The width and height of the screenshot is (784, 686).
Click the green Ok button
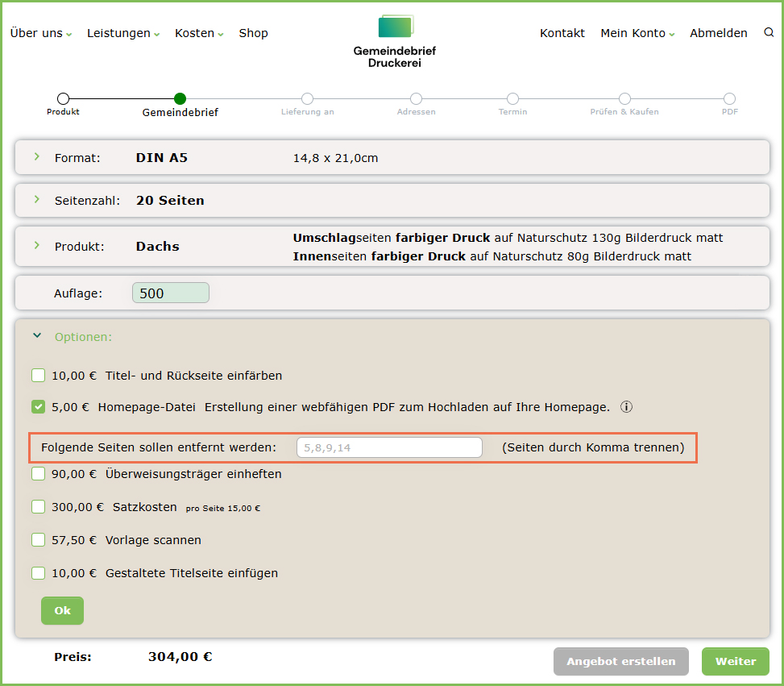click(x=62, y=610)
